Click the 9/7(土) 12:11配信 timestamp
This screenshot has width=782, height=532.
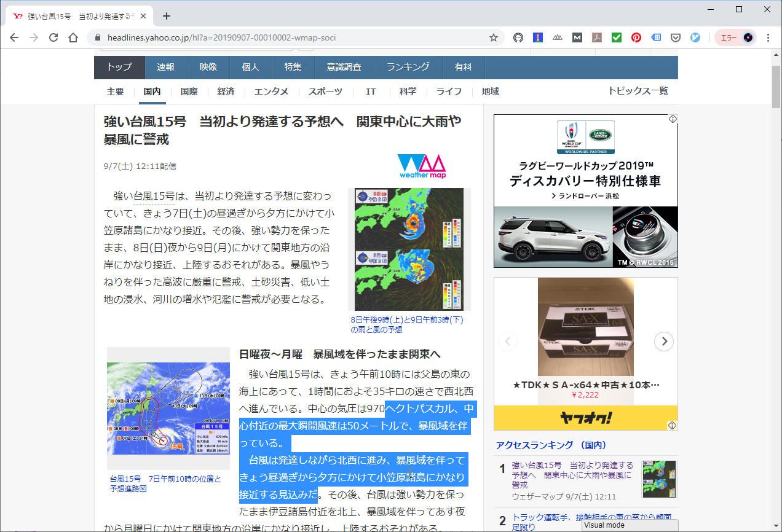coord(140,166)
